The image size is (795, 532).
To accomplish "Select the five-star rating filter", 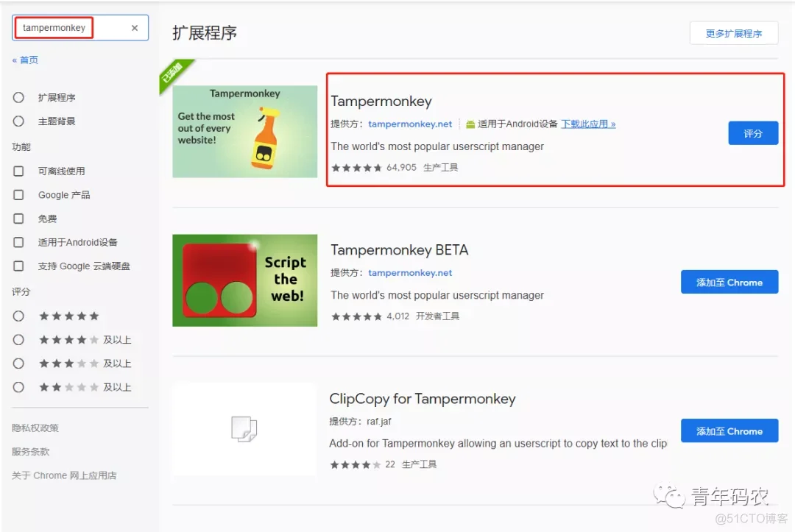I will click(x=18, y=316).
